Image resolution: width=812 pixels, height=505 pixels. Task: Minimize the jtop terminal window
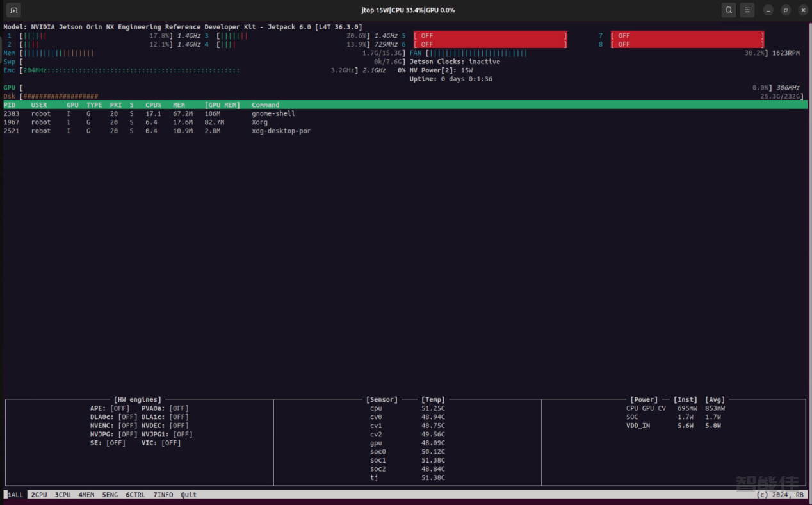[x=768, y=10]
